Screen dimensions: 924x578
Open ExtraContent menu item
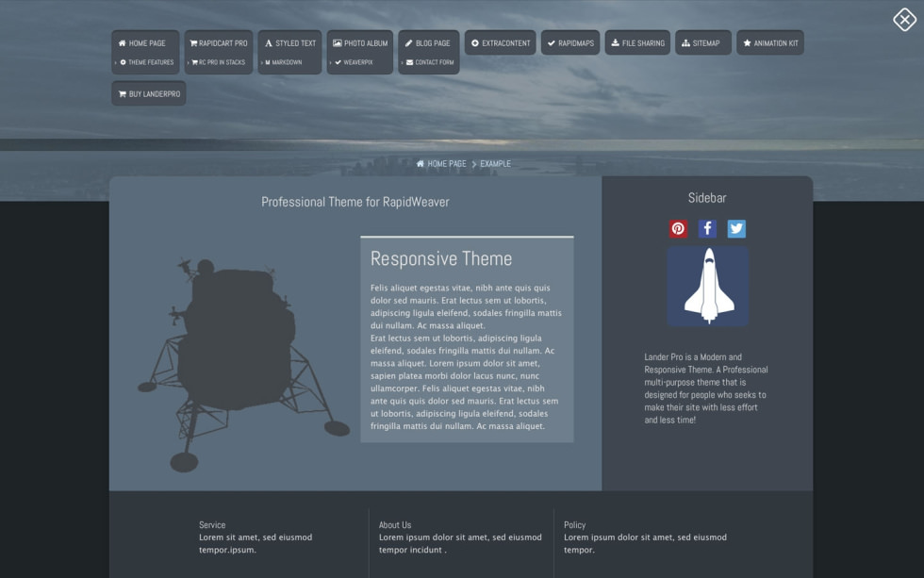(x=501, y=43)
